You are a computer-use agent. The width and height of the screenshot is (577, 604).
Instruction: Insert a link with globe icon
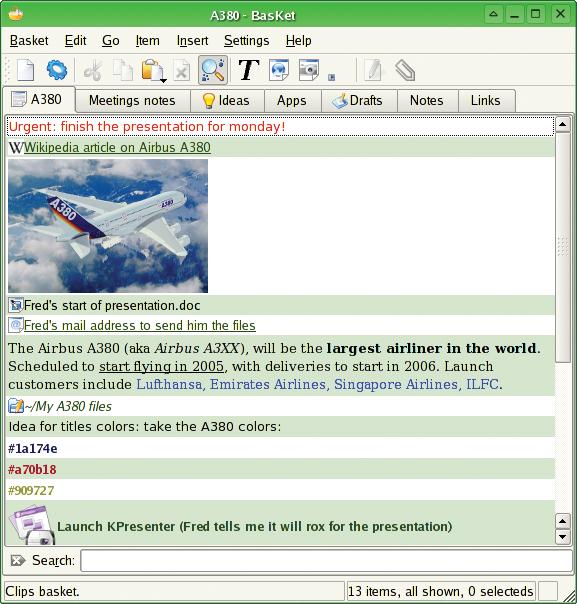[x=279, y=70]
